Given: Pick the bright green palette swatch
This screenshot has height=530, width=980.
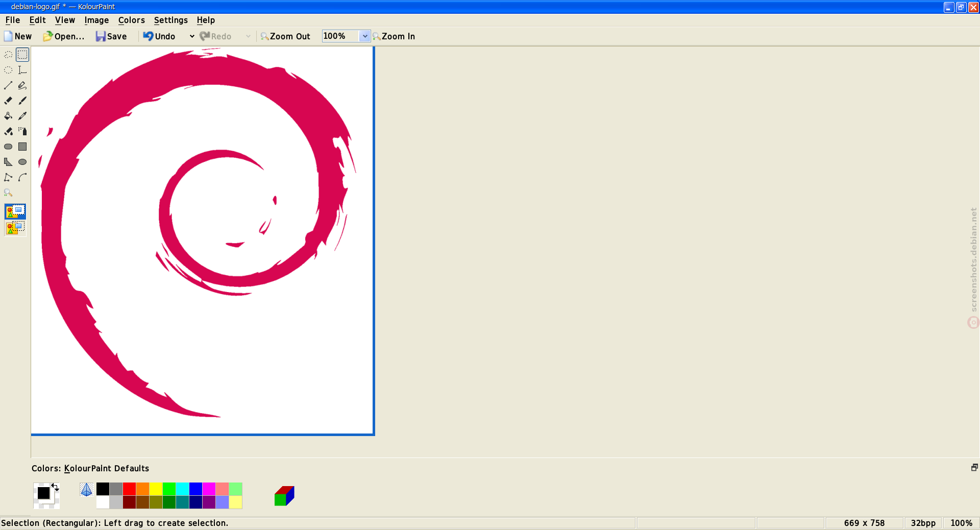Looking at the screenshot, I should click(169, 489).
